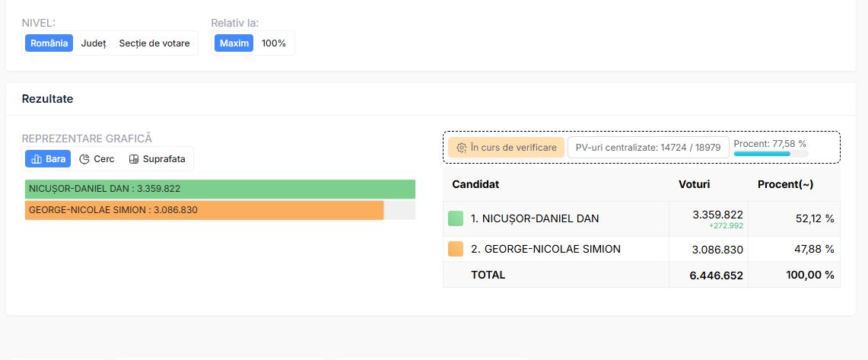Select the Bara chart icon
The image size is (868, 360).
pyautogui.click(x=37, y=159)
